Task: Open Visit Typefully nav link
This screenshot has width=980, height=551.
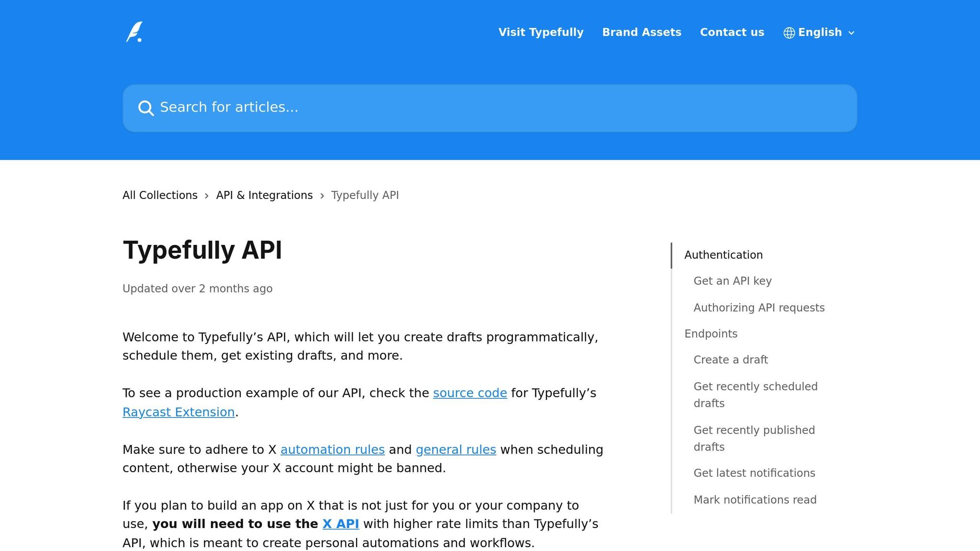Action: 541,32
